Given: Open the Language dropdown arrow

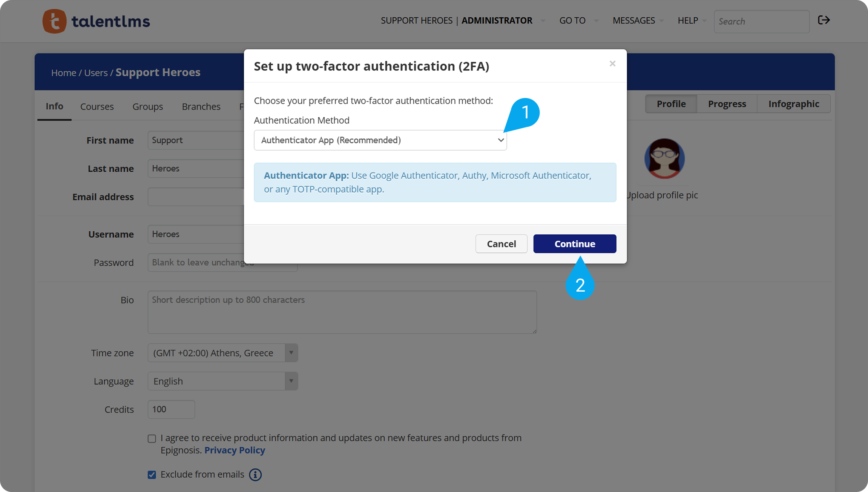Looking at the screenshot, I should pyautogui.click(x=291, y=381).
